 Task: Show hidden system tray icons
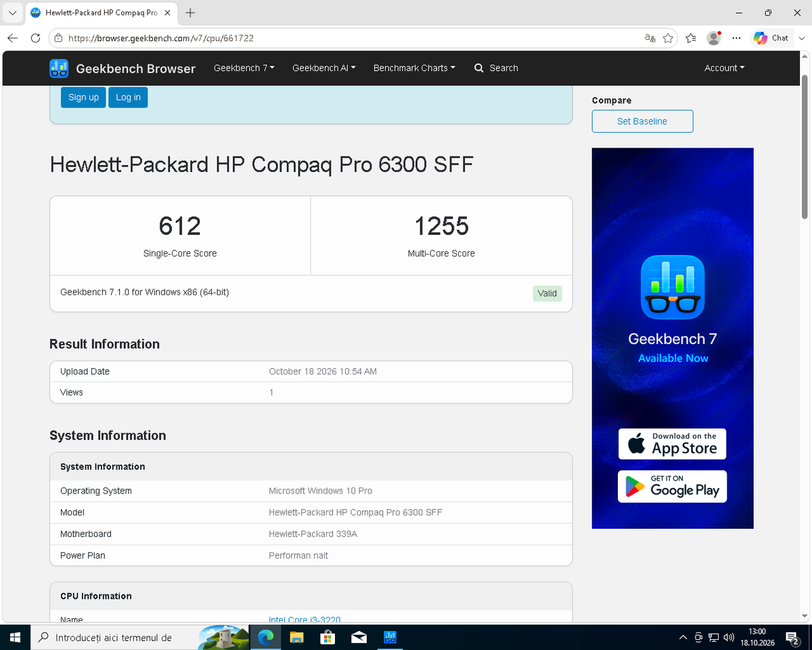(682, 637)
